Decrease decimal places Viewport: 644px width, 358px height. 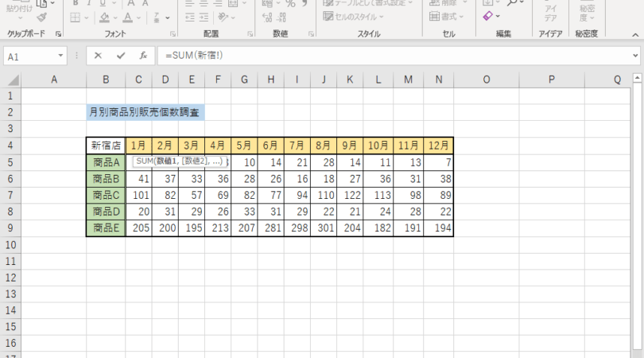pyautogui.click(x=281, y=18)
